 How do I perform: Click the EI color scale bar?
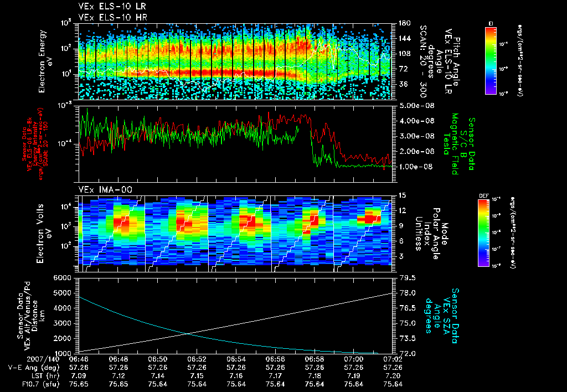click(x=491, y=60)
